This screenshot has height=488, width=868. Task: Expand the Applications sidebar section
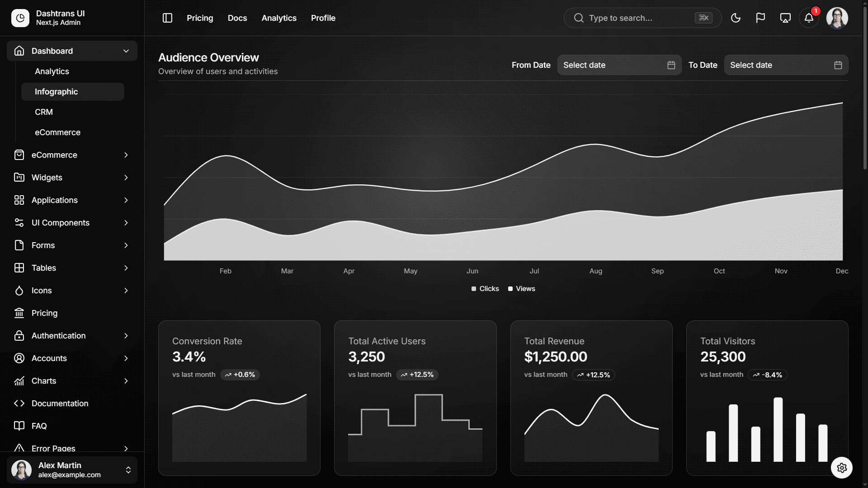[72, 200]
